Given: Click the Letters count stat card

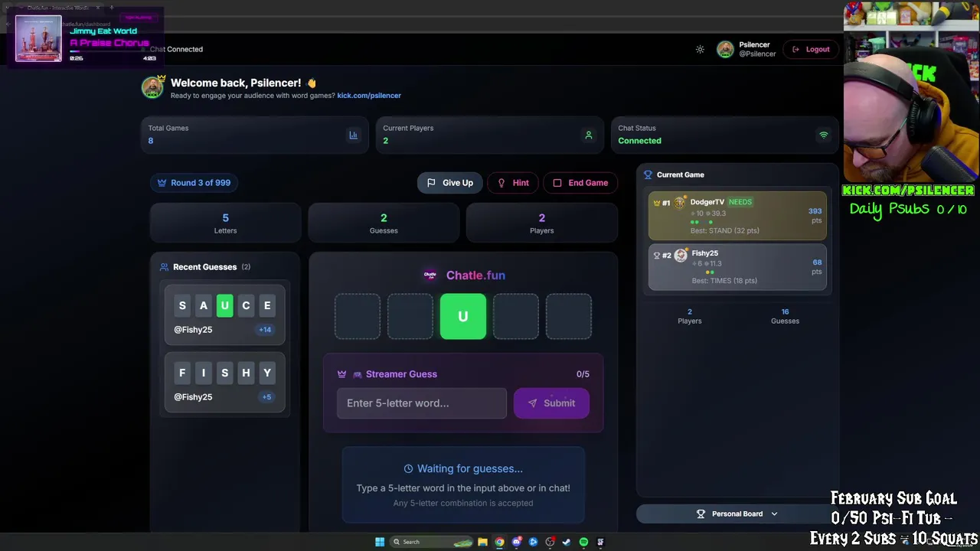Looking at the screenshot, I should coord(225,223).
